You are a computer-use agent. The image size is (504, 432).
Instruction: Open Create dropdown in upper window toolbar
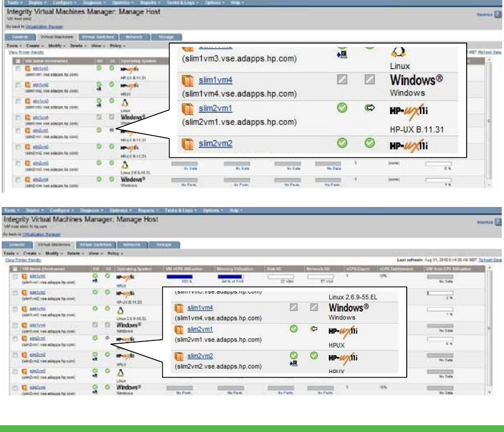pos(34,46)
